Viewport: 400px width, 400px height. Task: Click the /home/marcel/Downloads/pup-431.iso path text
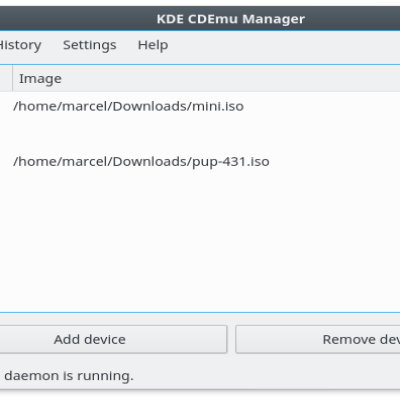click(141, 162)
